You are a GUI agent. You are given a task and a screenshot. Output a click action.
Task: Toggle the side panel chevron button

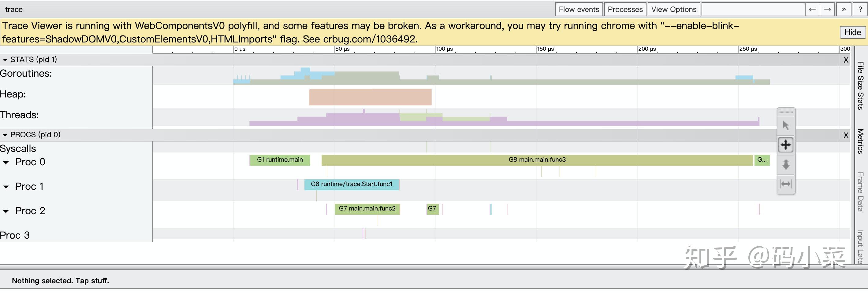click(844, 9)
